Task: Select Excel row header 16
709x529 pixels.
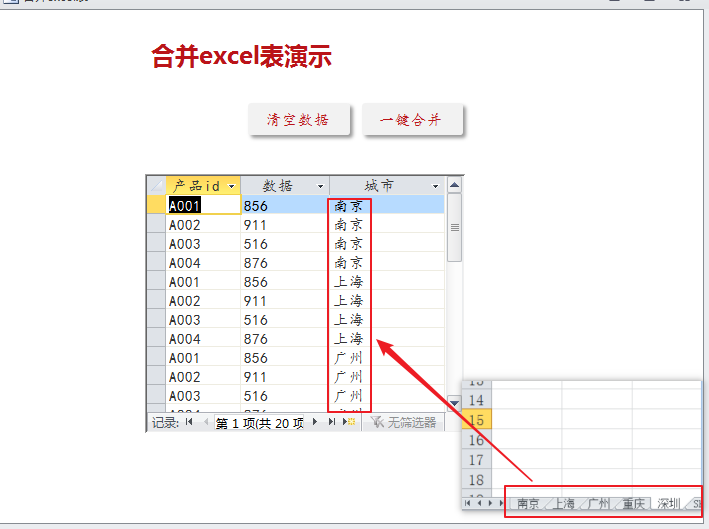Action: pyautogui.click(x=477, y=439)
